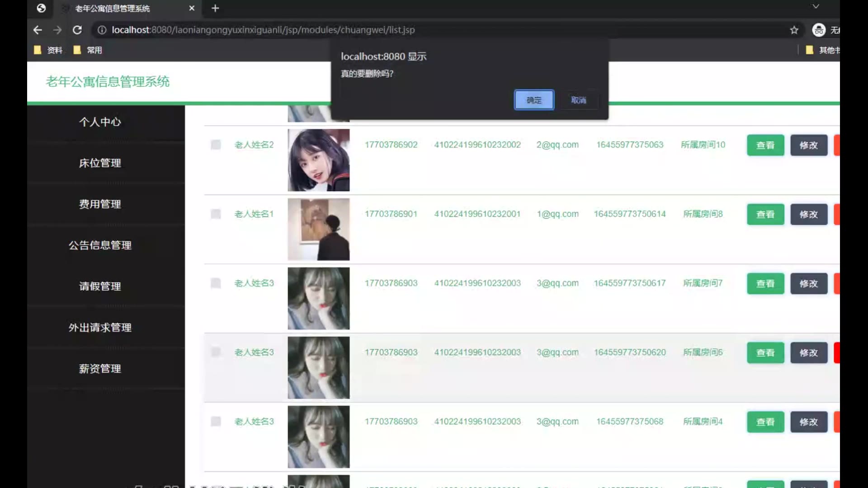868x488 pixels.
Task: Click 查看 for the 所属房间6 row
Action: (x=765, y=352)
